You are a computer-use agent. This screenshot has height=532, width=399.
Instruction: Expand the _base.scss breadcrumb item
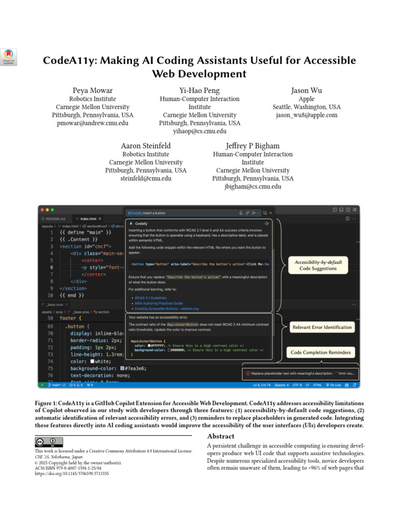point(78,312)
